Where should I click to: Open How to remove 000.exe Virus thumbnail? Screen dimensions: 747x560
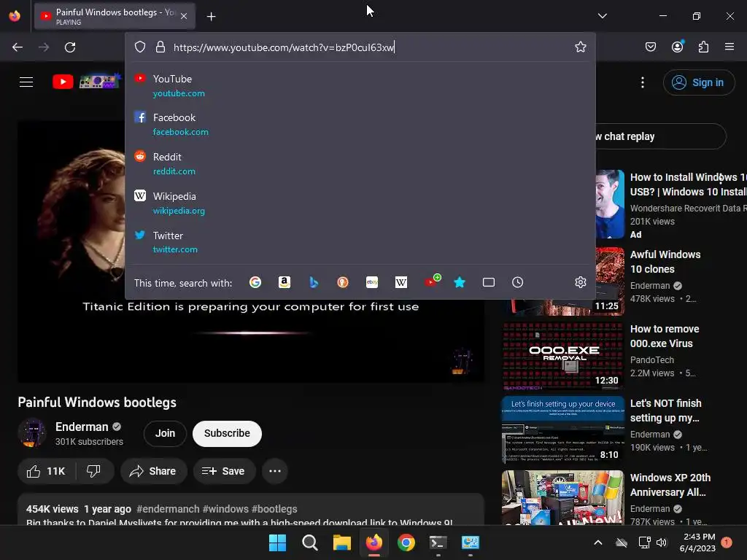(562, 356)
